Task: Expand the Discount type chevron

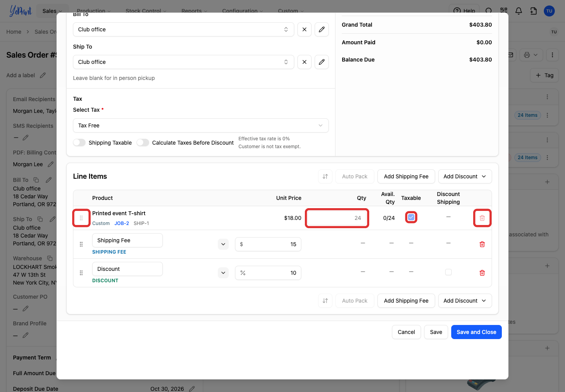Action: (223, 273)
